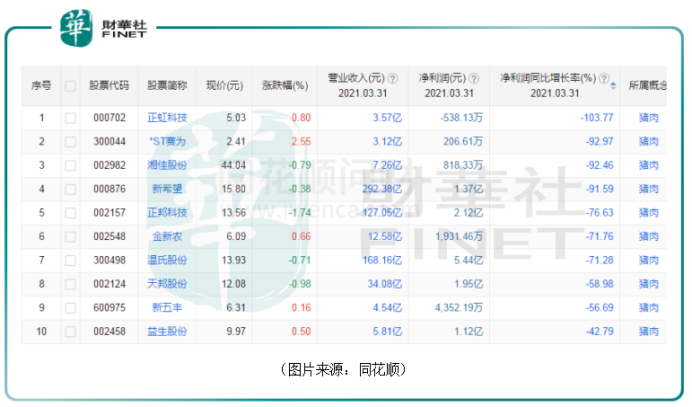Open 猪肉 concept link in row 000876
Image resolution: width=692 pixels, height=407 pixels.
click(648, 189)
